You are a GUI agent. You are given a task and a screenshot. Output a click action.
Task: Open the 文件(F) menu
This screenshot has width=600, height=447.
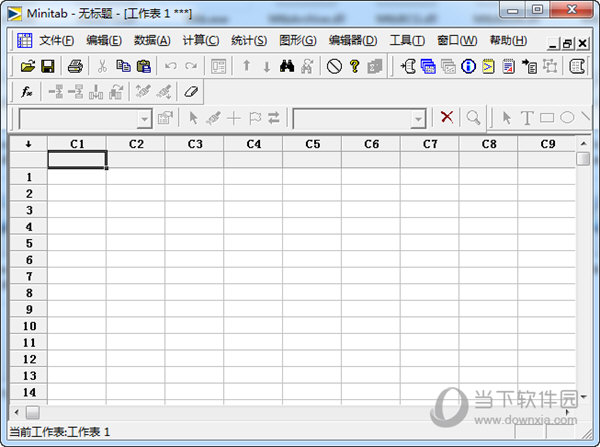(56, 40)
